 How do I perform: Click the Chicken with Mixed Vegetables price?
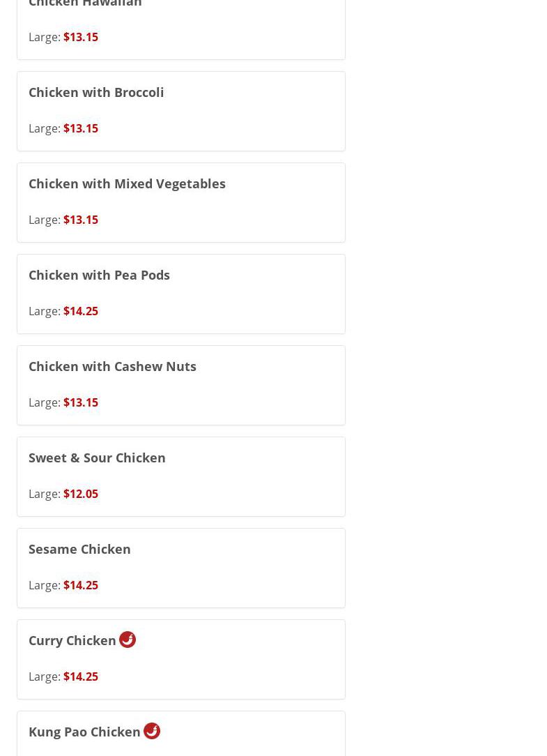pyautogui.click(x=81, y=220)
